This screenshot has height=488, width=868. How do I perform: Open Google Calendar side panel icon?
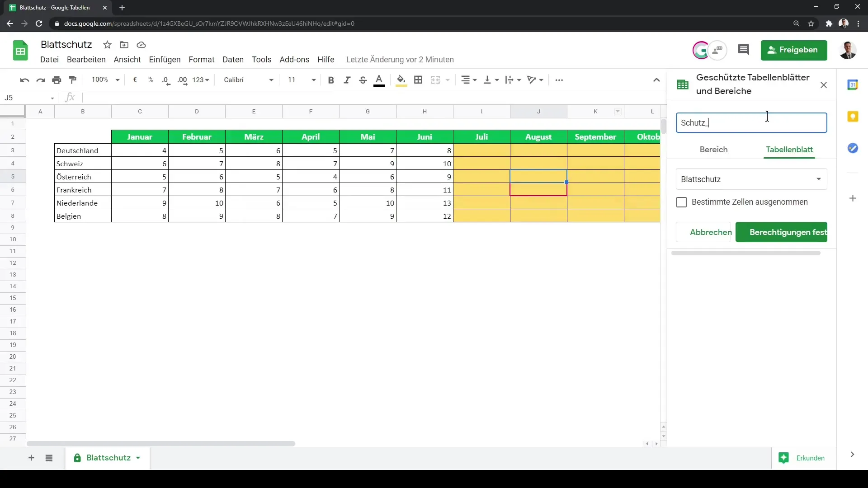click(853, 84)
